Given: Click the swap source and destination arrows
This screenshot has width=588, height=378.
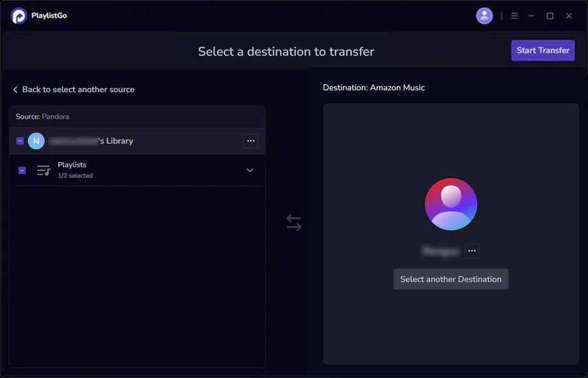Looking at the screenshot, I should [x=293, y=223].
